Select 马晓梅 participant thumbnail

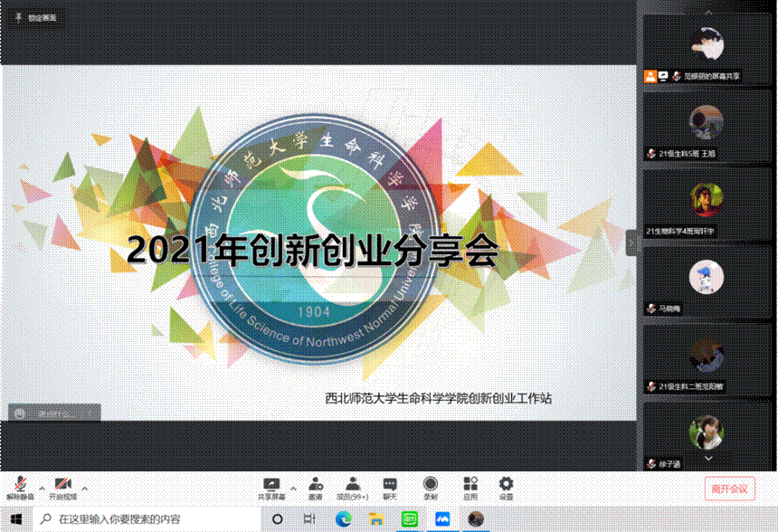707,281
